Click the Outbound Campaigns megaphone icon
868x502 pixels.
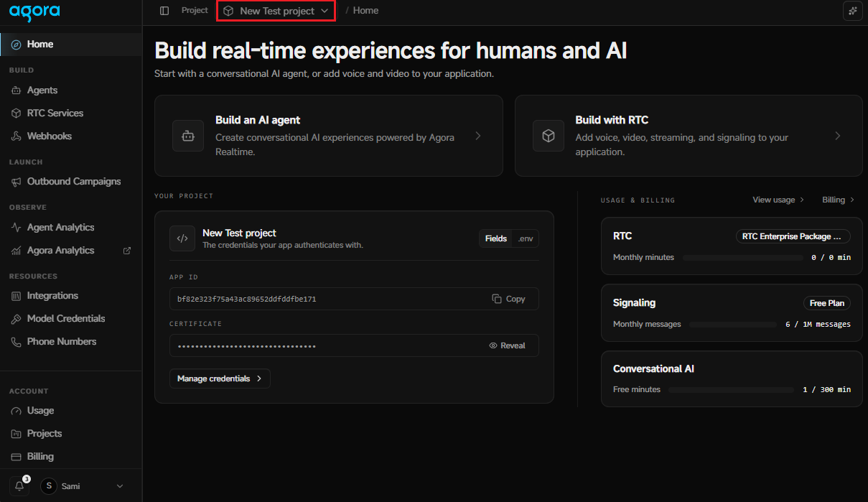16,182
